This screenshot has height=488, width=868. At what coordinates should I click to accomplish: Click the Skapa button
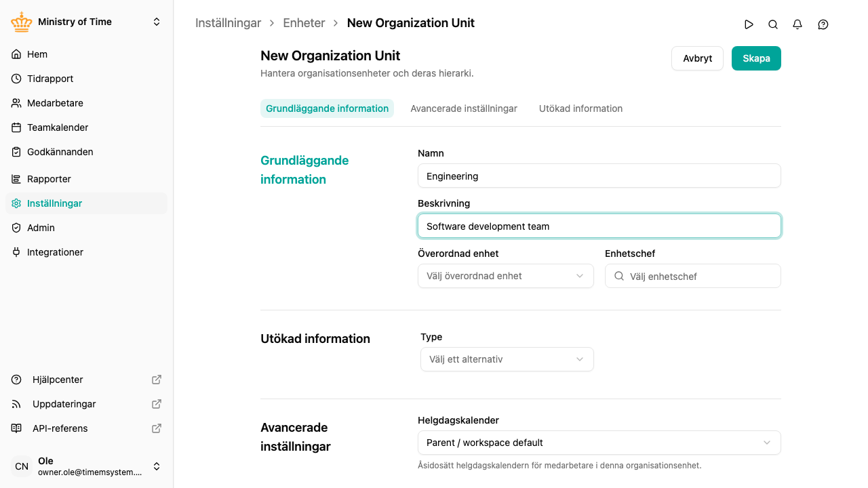756,58
